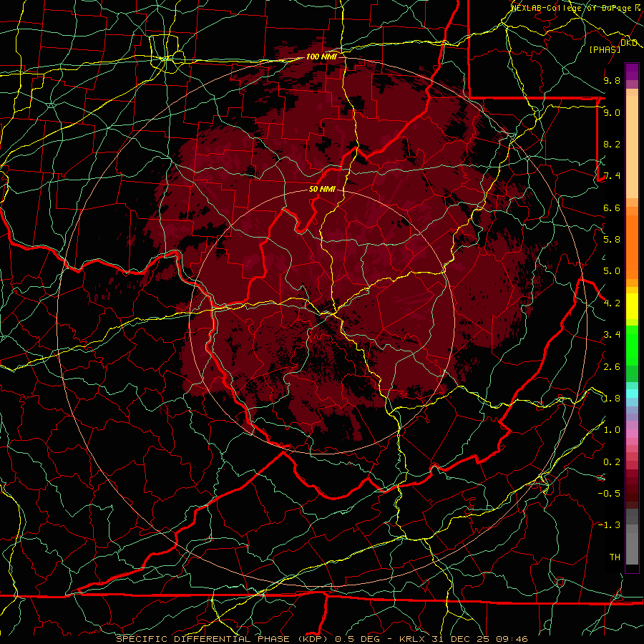Viewport: 644px width, 644px height.
Task: Click the 6.6 scale label
Action: tap(612, 208)
